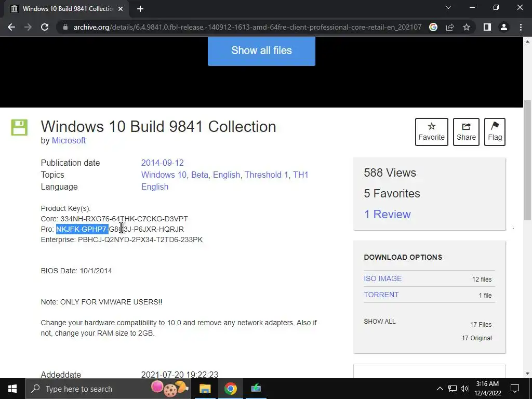Share this page from address bar
The height and width of the screenshot is (399, 532).
(450, 27)
